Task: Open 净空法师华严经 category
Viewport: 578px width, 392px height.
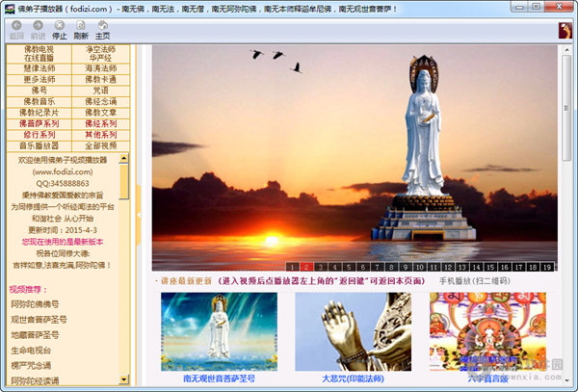Action: coord(100,54)
